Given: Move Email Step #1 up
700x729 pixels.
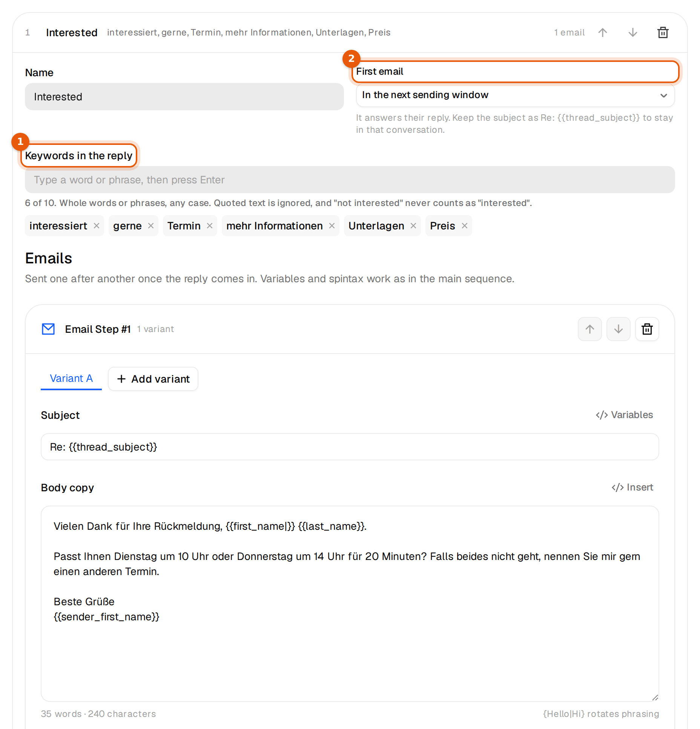Looking at the screenshot, I should (x=590, y=329).
